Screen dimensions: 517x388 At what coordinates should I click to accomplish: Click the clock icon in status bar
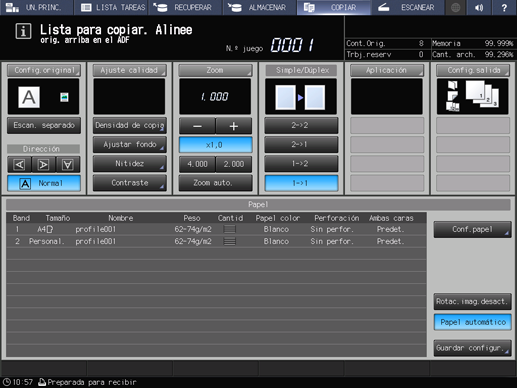pos(7,382)
